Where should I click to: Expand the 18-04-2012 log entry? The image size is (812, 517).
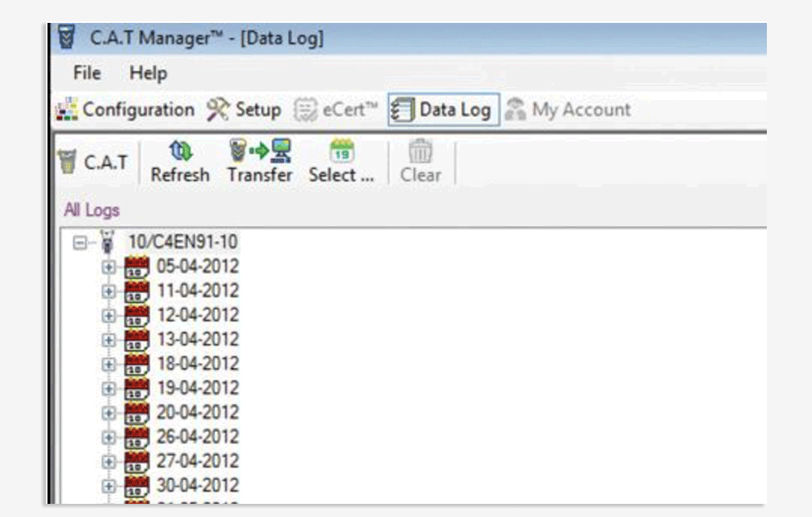pyautogui.click(x=109, y=364)
